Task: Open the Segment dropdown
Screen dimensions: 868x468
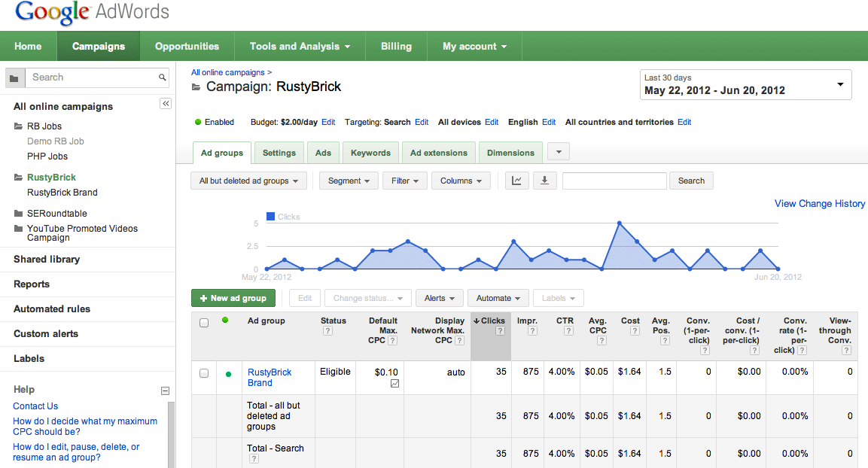Action: coord(349,181)
